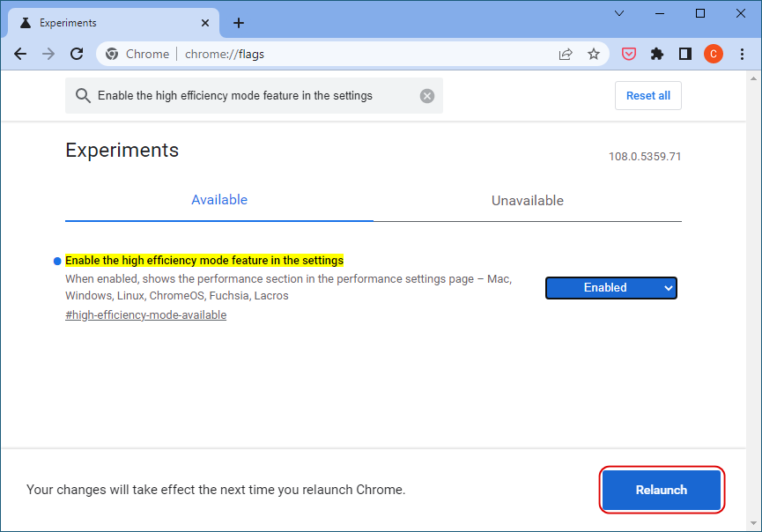The height and width of the screenshot is (532, 762).
Task: Click the Relaunch button
Action: point(662,490)
